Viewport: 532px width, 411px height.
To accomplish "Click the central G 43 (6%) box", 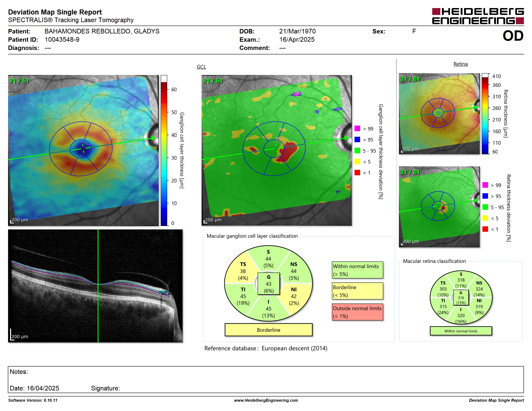I will click(x=268, y=284).
